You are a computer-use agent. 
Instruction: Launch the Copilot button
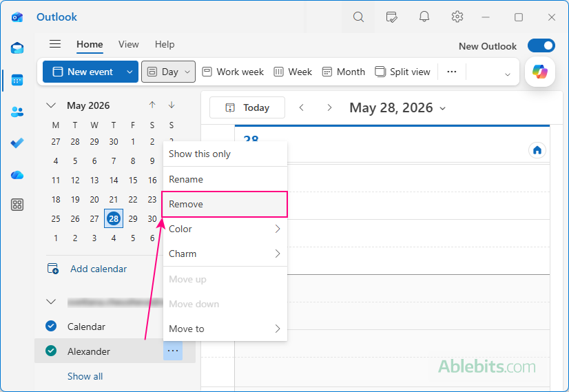(x=540, y=72)
